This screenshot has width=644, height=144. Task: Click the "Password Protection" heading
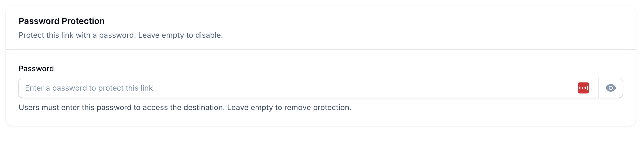(61, 21)
